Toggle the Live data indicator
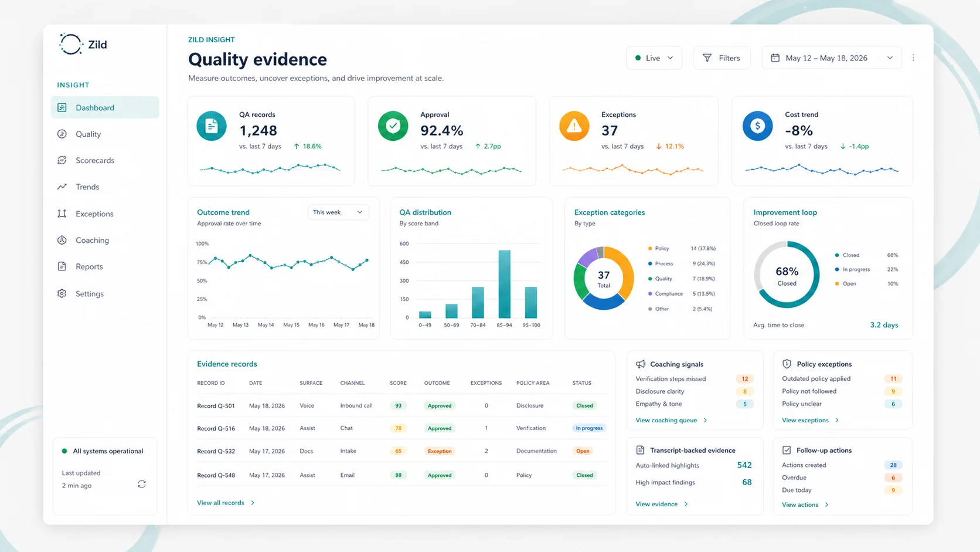This screenshot has width=980, height=552. [x=638, y=57]
